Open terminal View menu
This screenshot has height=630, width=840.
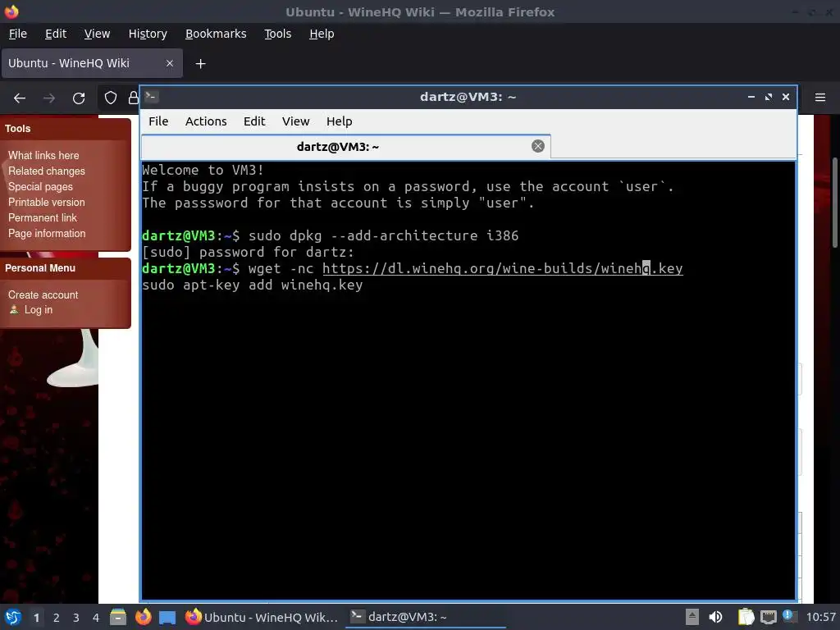pos(295,121)
